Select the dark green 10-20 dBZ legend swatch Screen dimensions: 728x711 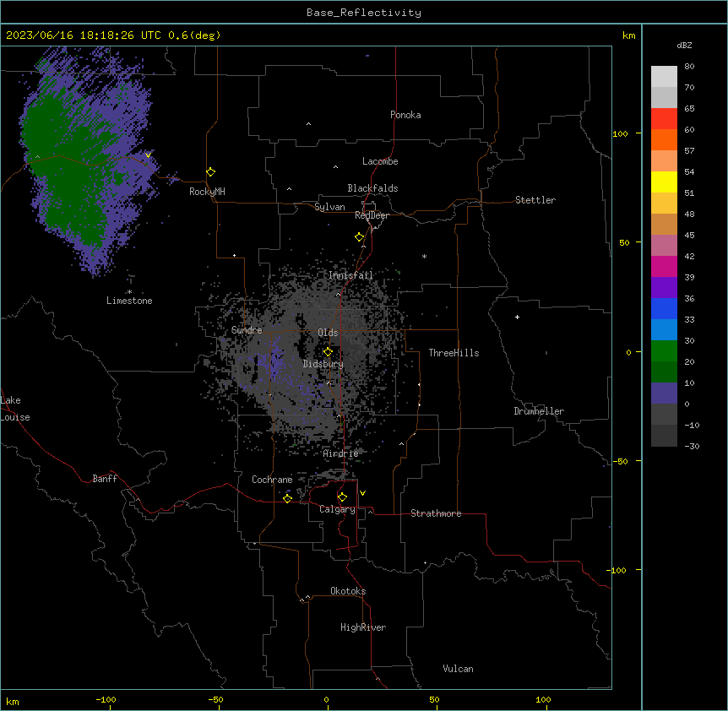point(664,372)
